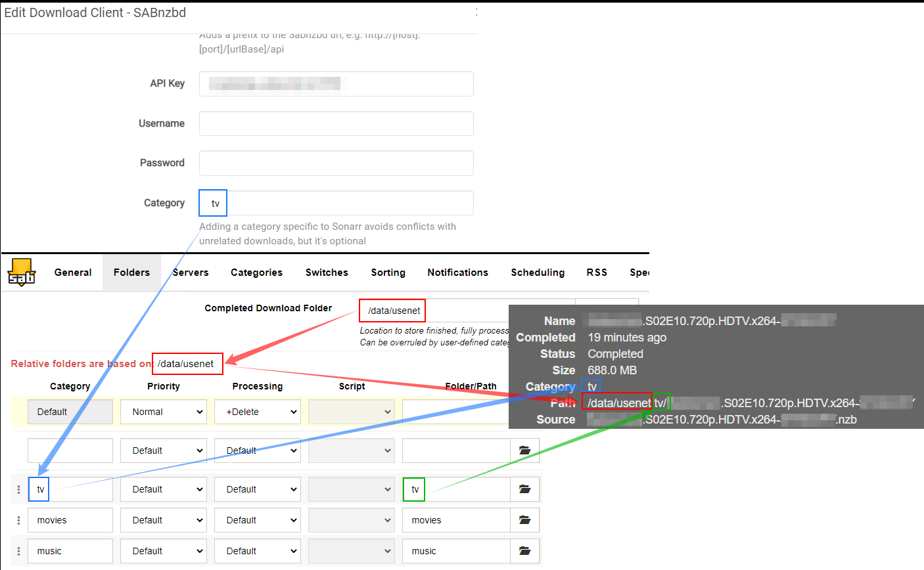Browse folder for the tv category
The width and height of the screenshot is (924, 570).
pos(524,489)
